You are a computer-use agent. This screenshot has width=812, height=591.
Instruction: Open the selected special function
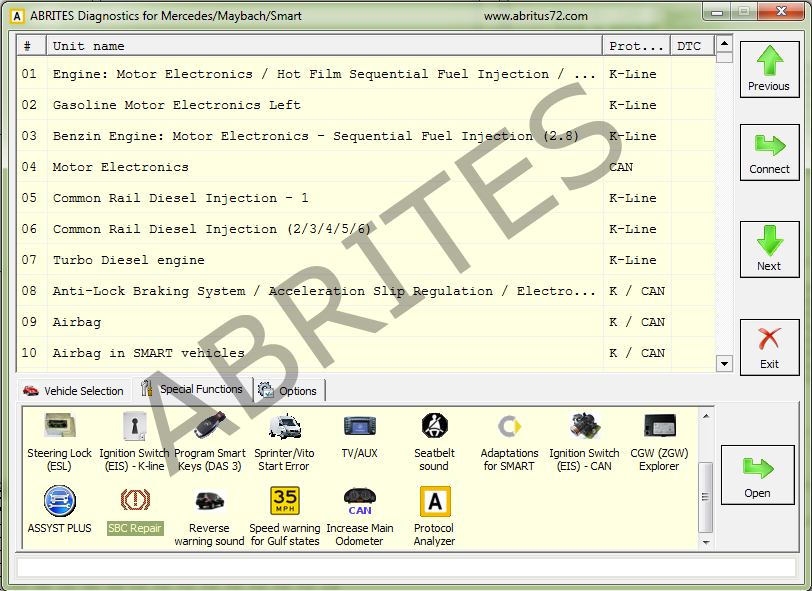[757, 475]
